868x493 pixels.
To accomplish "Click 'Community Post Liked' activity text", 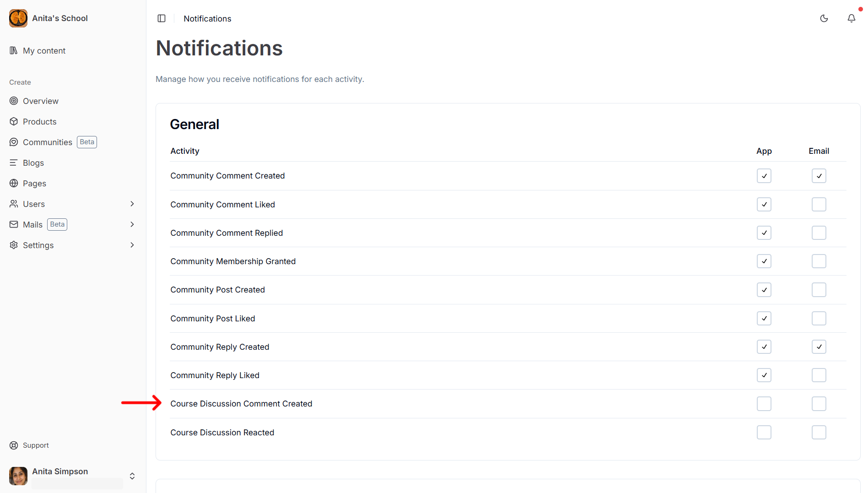I will coord(213,319).
